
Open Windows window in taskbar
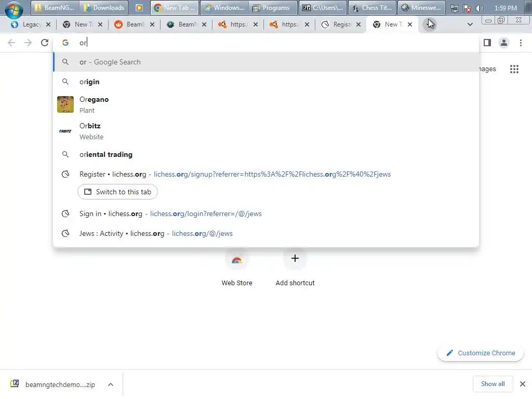point(224,8)
